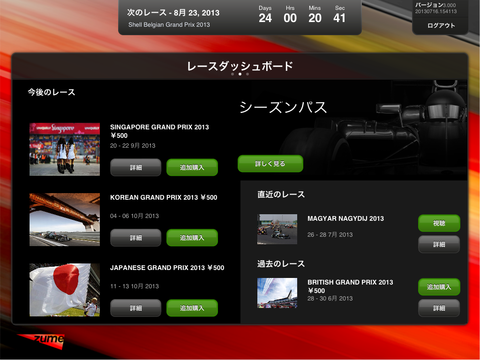
Task: Click the 過去のレース heading
Action: click(281, 264)
